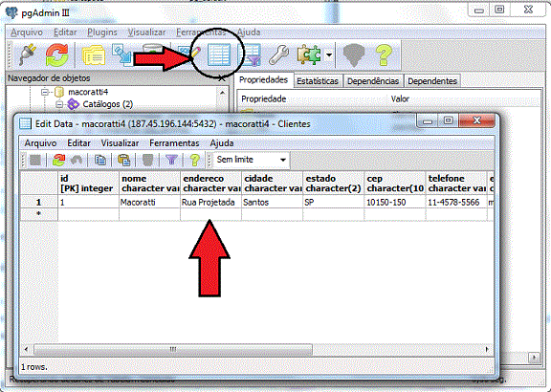Viewport: 551px width, 392px height.
Task: Open the plugins puzzle dropdown arrow
Action: 329,54
